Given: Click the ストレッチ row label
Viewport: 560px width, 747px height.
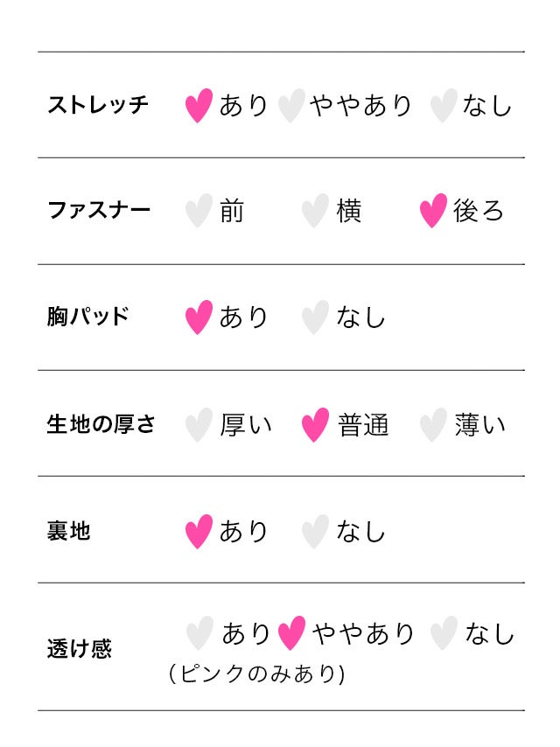Looking at the screenshot, I should (98, 106).
